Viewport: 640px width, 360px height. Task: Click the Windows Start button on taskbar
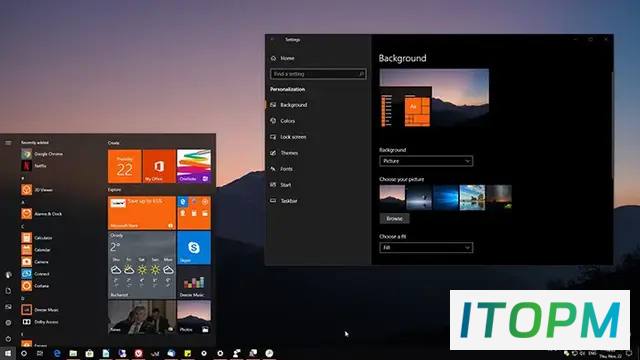[x=8, y=353]
